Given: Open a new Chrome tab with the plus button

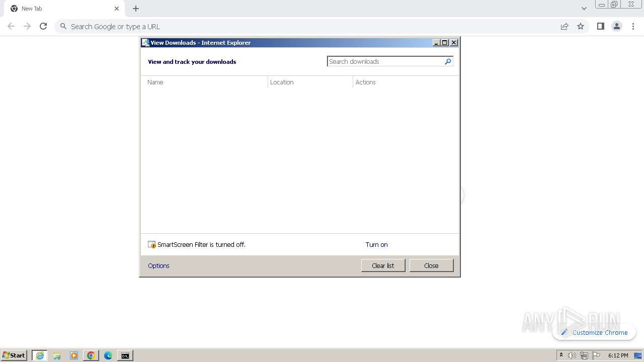Looking at the screenshot, I should (x=136, y=9).
